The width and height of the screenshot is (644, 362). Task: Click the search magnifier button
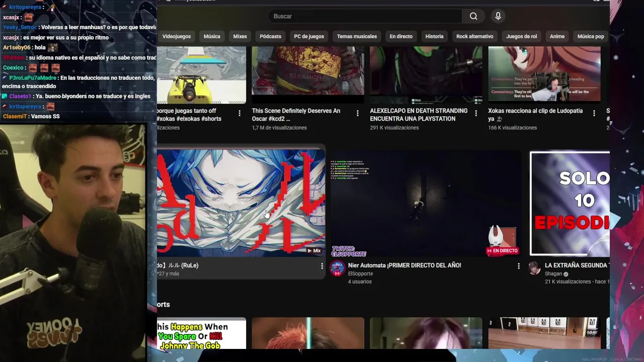click(473, 16)
